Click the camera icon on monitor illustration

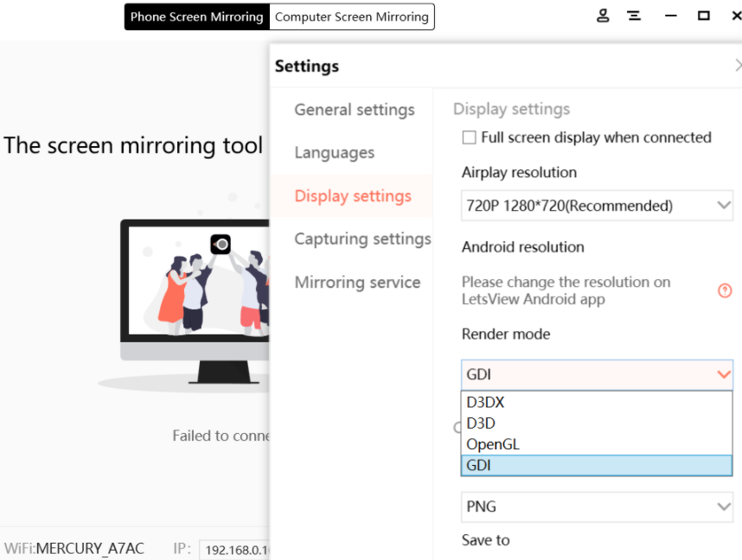[x=221, y=244]
